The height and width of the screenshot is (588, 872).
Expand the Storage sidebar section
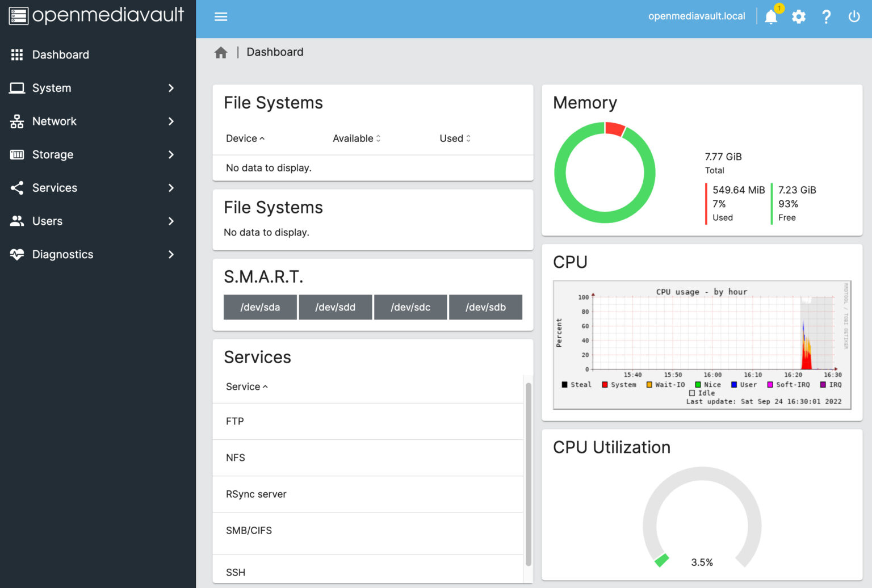tap(52, 154)
